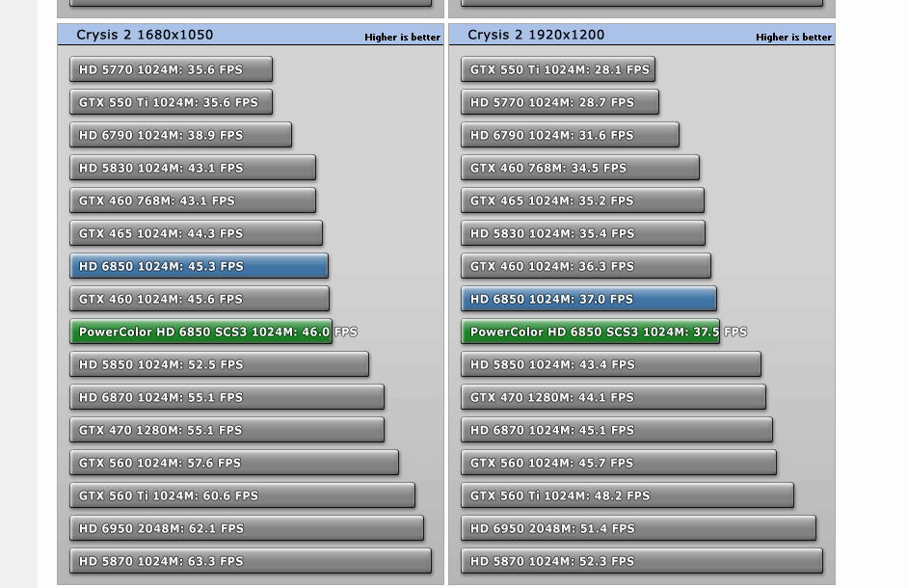Click the HD 5830 1024M: 43.1 FPS bar
Viewport: 907px width, 588px height.
193,168
